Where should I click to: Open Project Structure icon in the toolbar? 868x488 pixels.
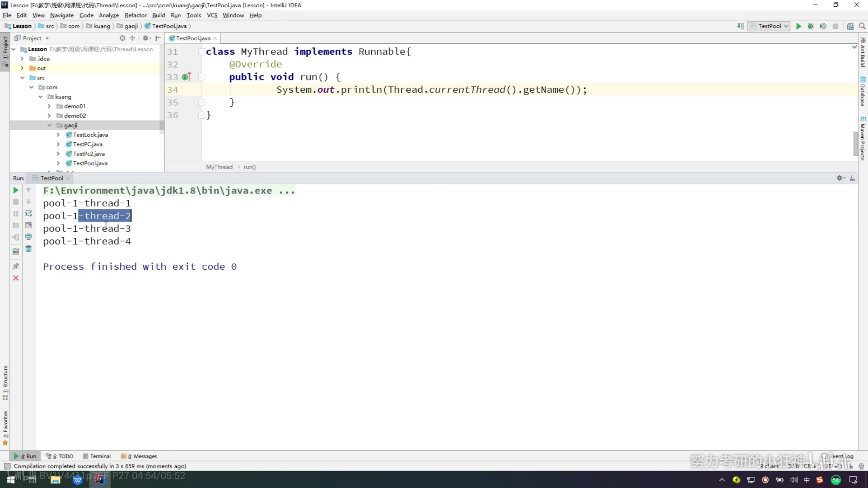[x=850, y=26]
